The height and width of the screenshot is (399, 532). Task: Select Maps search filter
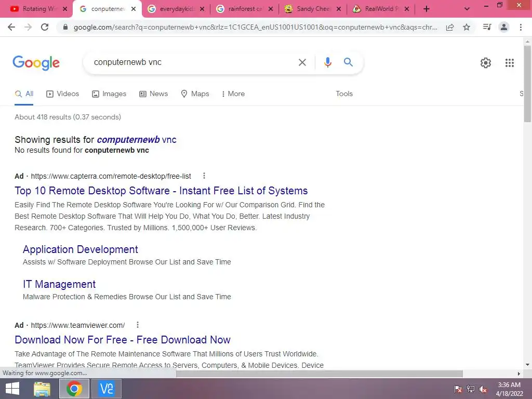[x=195, y=94]
